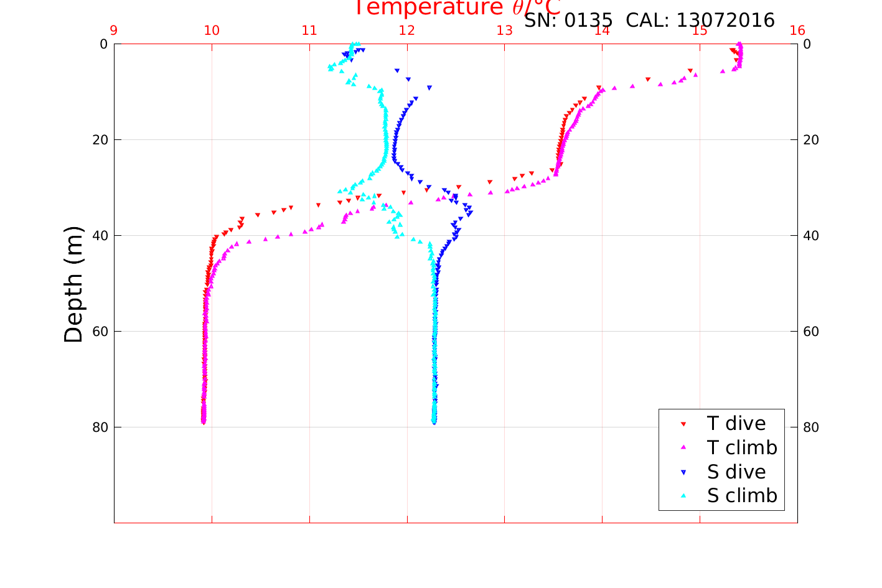The image size is (882, 588).
Task: Click the 'T dive' legend label
Action: pos(736,423)
